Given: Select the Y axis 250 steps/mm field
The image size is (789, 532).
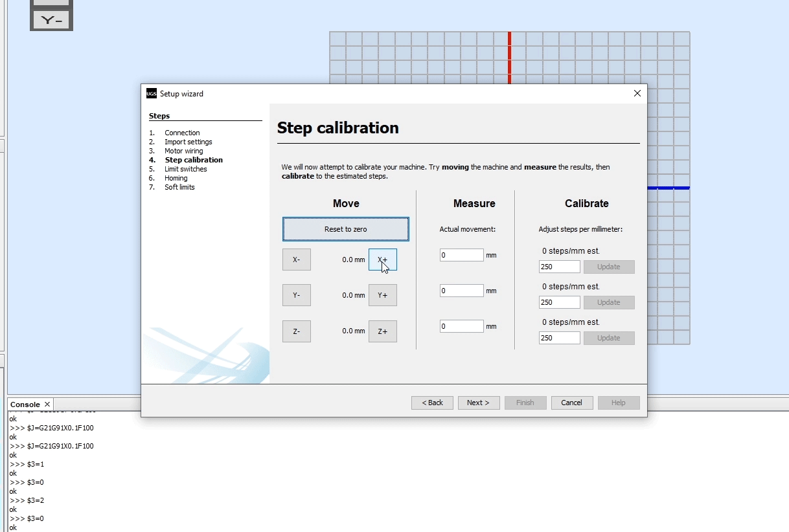Looking at the screenshot, I should click(x=558, y=302).
